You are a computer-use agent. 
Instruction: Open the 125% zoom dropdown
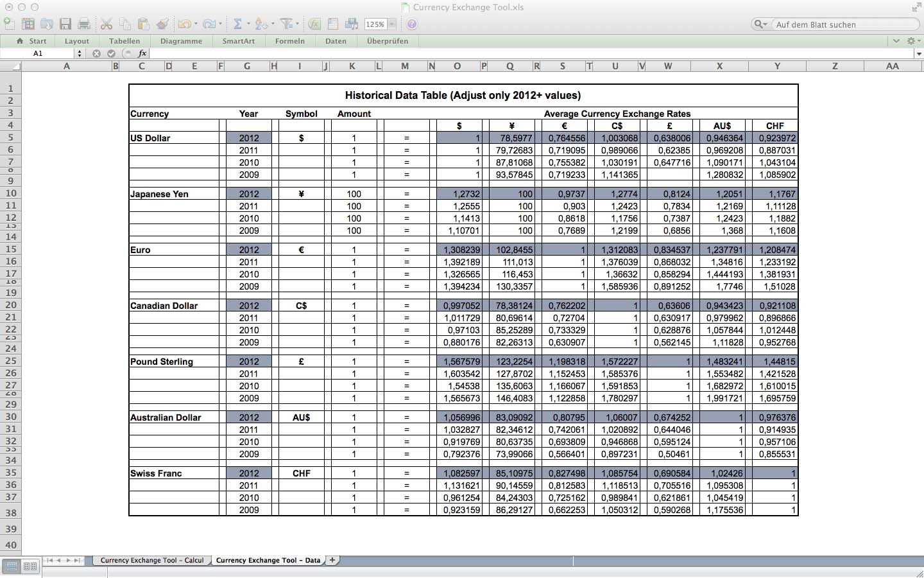pos(391,24)
